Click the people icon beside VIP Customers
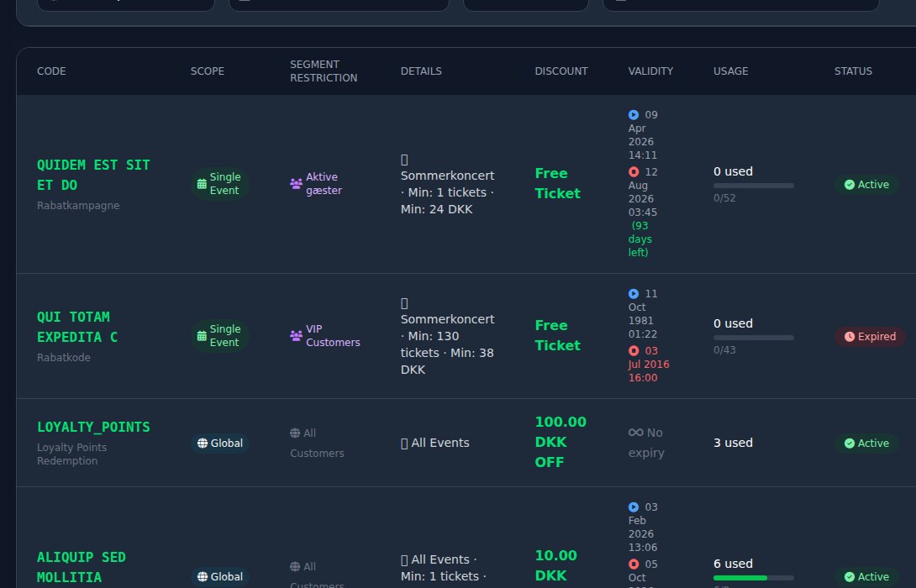Screen dimensions: 916x588 [x=296, y=336]
